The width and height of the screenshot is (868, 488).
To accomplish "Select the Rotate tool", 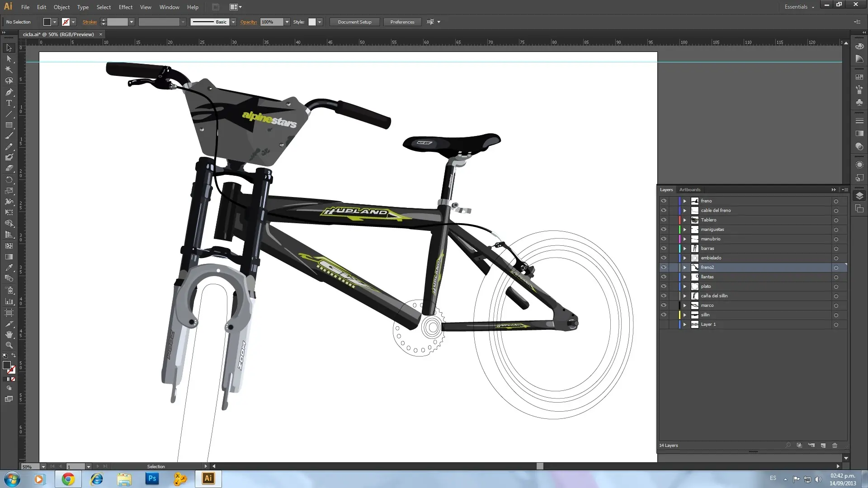I will pos(9,179).
